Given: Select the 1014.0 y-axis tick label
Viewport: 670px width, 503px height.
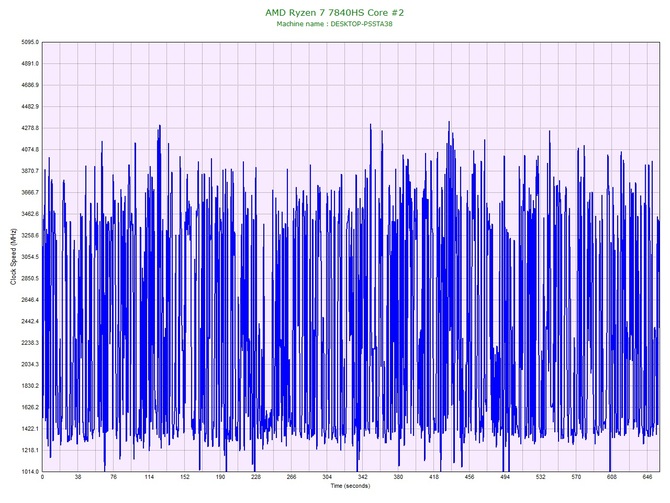Looking at the screenshot, I should (29, 472).
